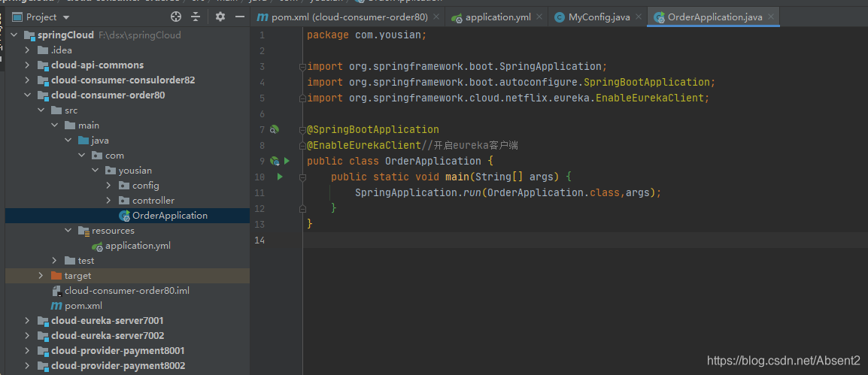This screenshot has height=375, width=868.
Task: Click the orange target folder icon
Action: (x=56, y=276)
